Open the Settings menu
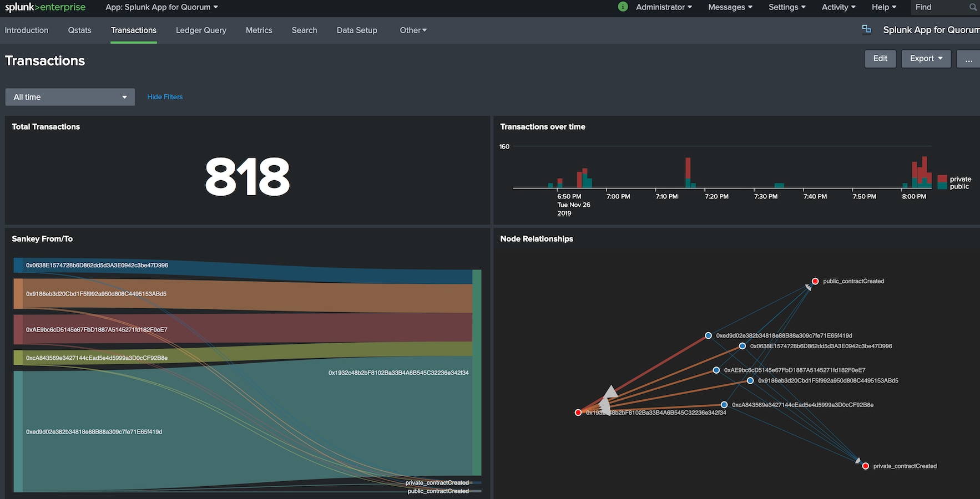Screen dimensions: 980x499 (787, 7)
